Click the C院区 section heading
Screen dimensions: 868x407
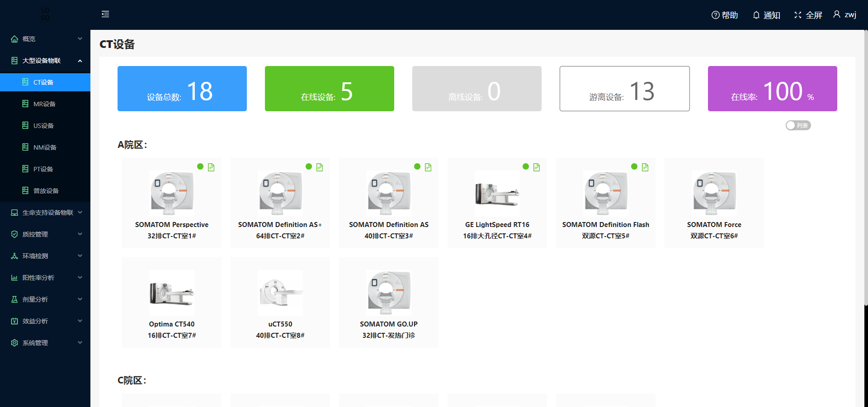[132, 380]
